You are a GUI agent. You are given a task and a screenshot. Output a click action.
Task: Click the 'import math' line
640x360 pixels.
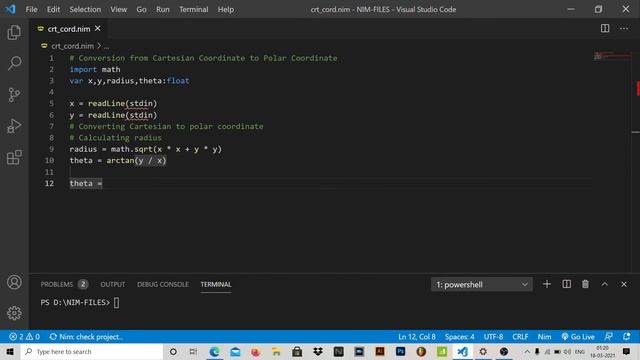click(x=95, y=69)
